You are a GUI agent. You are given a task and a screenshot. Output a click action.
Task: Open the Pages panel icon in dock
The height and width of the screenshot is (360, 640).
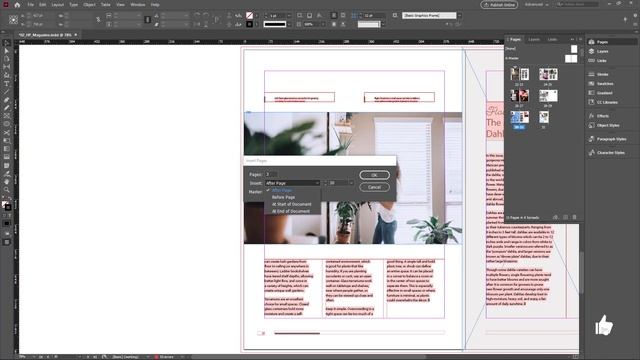[591, 42]
